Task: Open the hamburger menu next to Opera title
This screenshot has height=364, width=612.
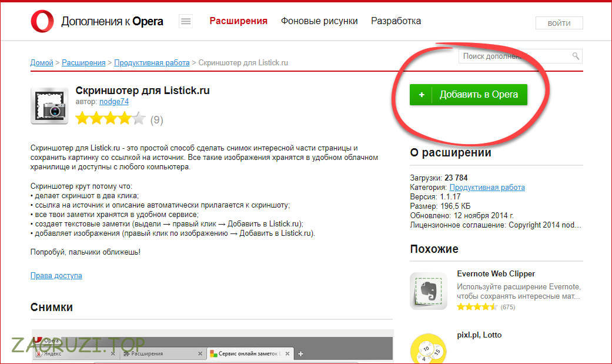Action: [186, 21]
